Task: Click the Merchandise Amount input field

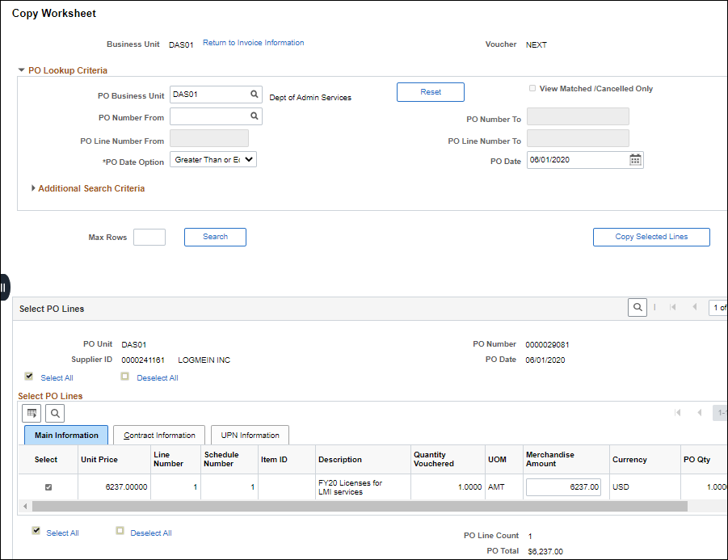Action: pyautogui.click(x=563, y=487)
